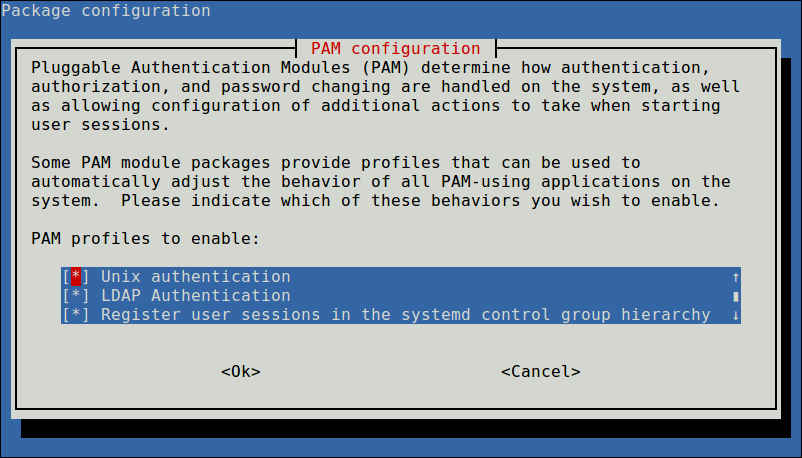The image size is (802, 458).
Task: Click the scroll up arrow in the profile list
Action: (736, 277)
